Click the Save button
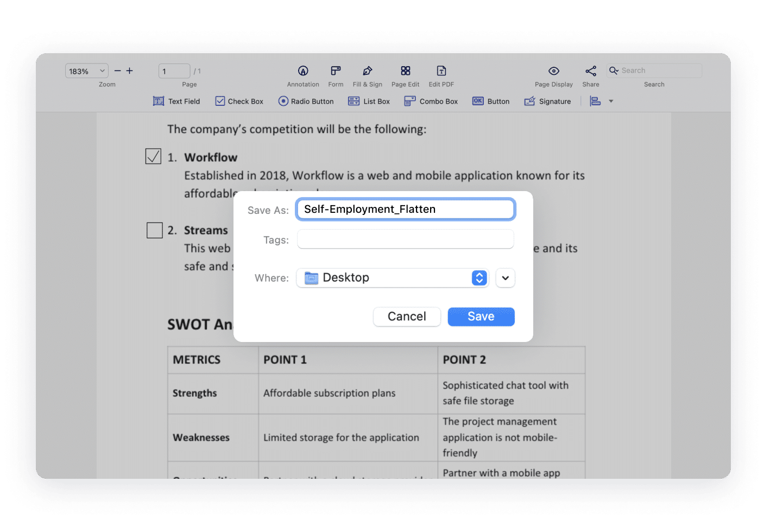The width and height of the screenshot is (764, 532). point(481,316)
